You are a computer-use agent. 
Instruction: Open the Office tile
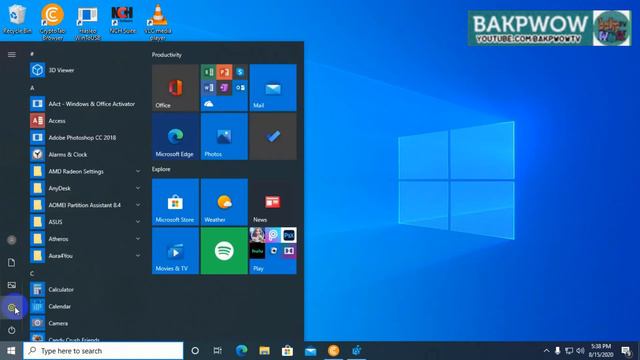pyautogui.click(x=176, y=88)
